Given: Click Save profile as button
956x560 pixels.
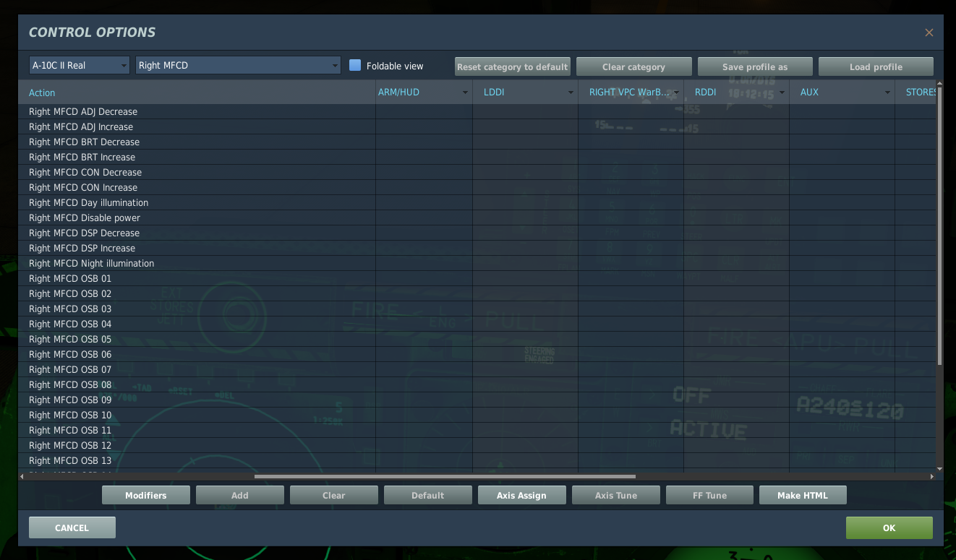Looking at the screenshot, I should pos(754,67).
